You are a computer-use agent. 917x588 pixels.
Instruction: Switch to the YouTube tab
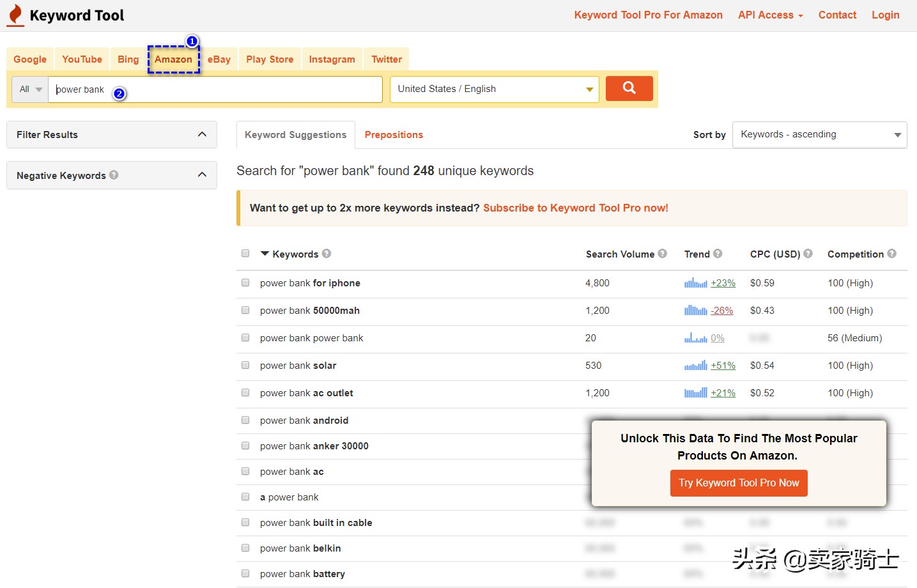tap(82, 59)
